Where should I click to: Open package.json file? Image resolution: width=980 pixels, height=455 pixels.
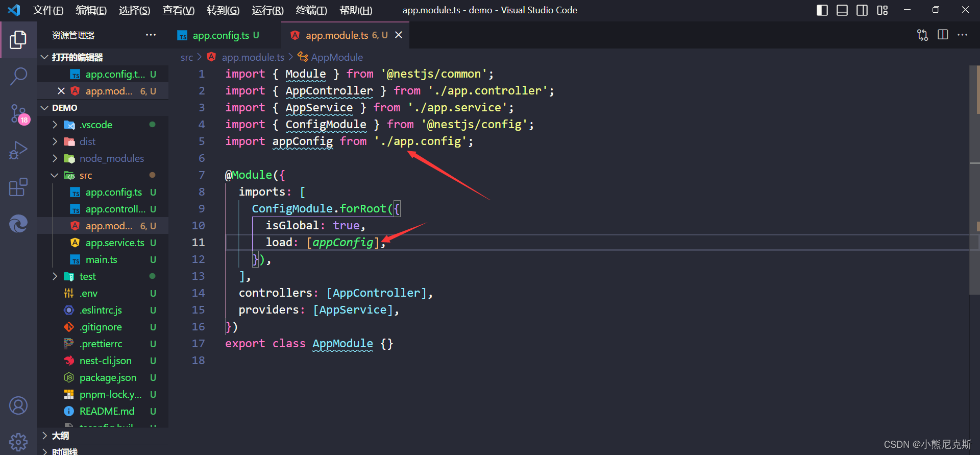[x=103, y=377]
